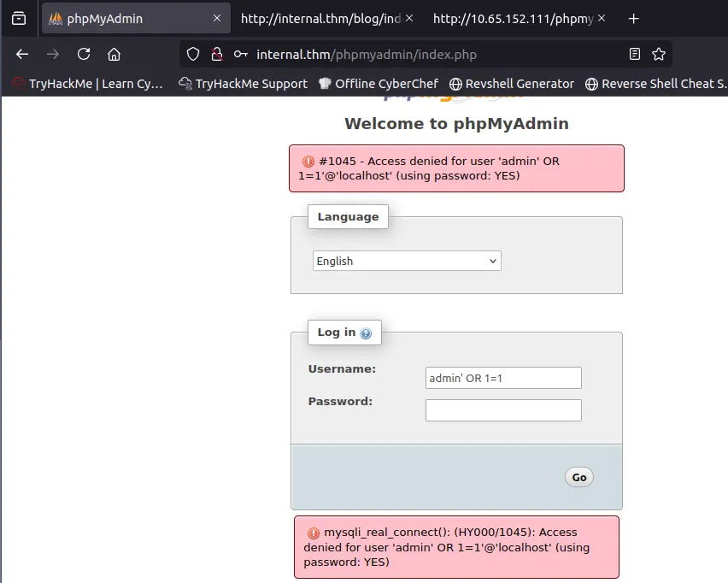Image resolution: width=728 pixels, height=583 pixels.
Task: Open the Log in help documentation icon
Action: point(366,333)
